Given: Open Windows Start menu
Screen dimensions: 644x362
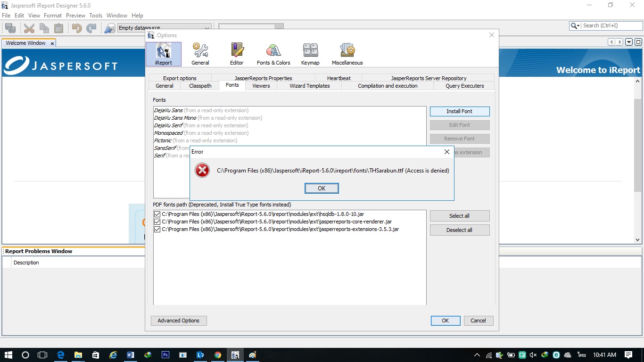Looking at the screenshot, I should [x=8, y=355].
